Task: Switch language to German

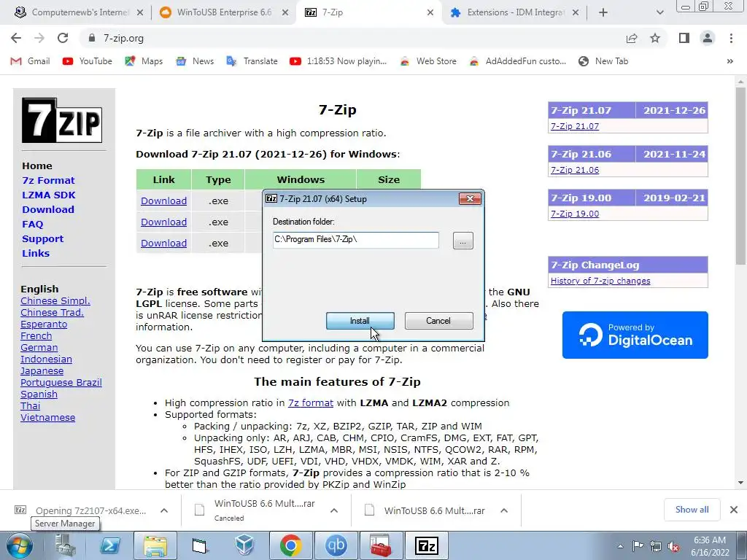Action: [x=39, y=348]
